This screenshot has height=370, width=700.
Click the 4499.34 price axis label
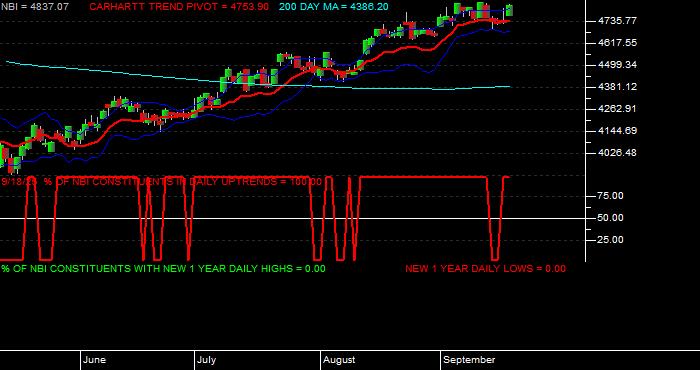point(617,65)
